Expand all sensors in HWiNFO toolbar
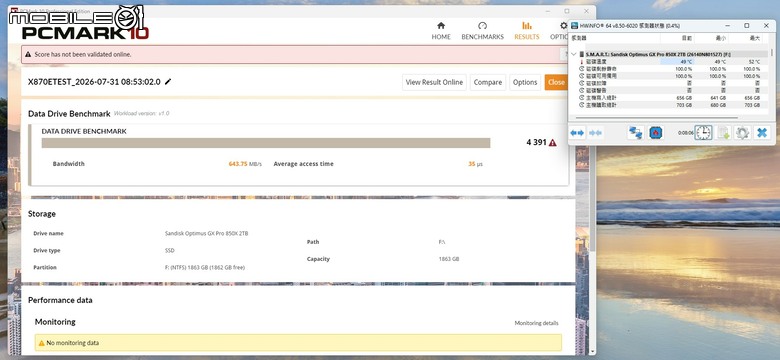The width and height of the screenshot is (780, 360). [x=577, y=133]
